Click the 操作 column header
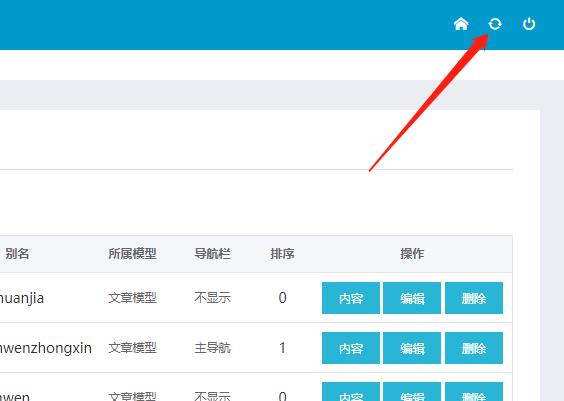 [x=412, y=254]
